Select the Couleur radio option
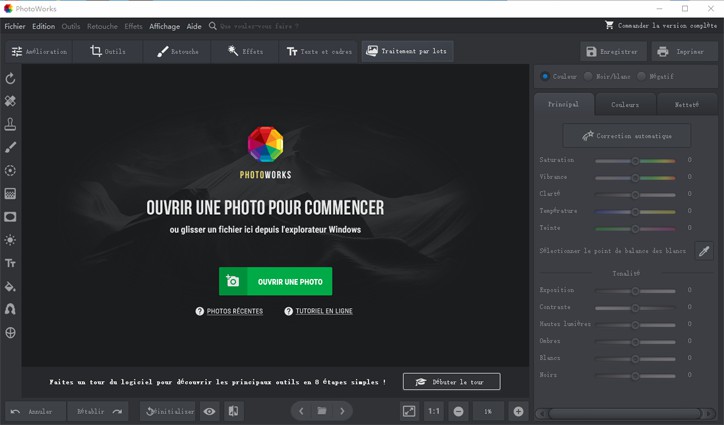Image resolution: width=724 pixels, height=425 pixels. pyautogui.click(x=545, y=76)
